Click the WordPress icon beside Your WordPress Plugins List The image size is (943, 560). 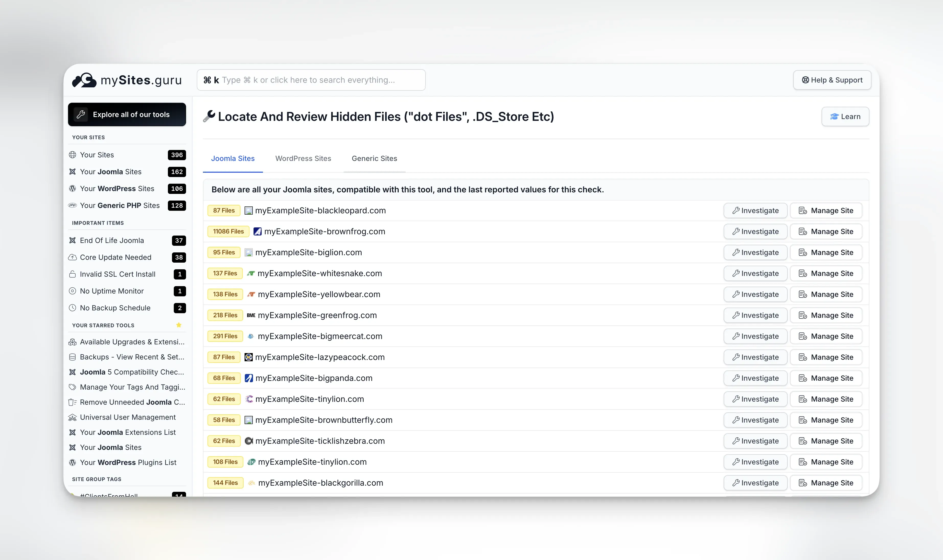(73, 462)
